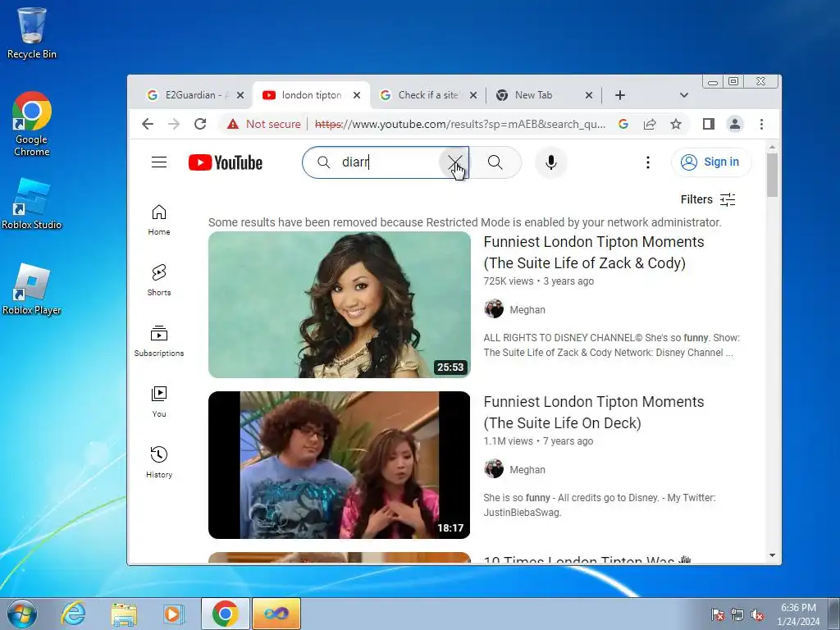
Task: Open Shorts in sidebar
Action: coord(159,281)
